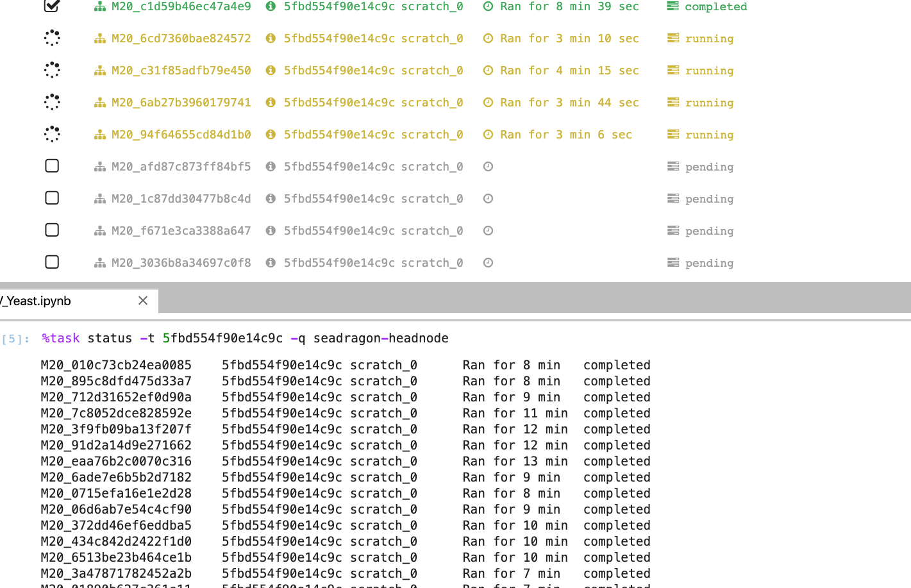Screen dimensions: 911x588
Task: Click the info icon on pending task M20_3036b8a34697c0f8
Action: [270, 262]
